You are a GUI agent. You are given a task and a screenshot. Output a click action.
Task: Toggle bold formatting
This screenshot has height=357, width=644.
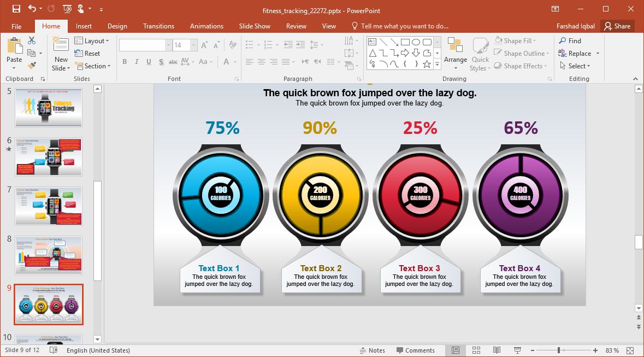tap(125, 62)
